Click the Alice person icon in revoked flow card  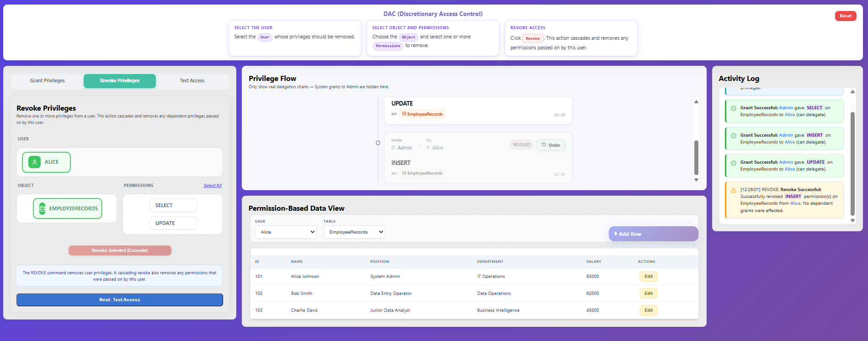click(428, 148)
